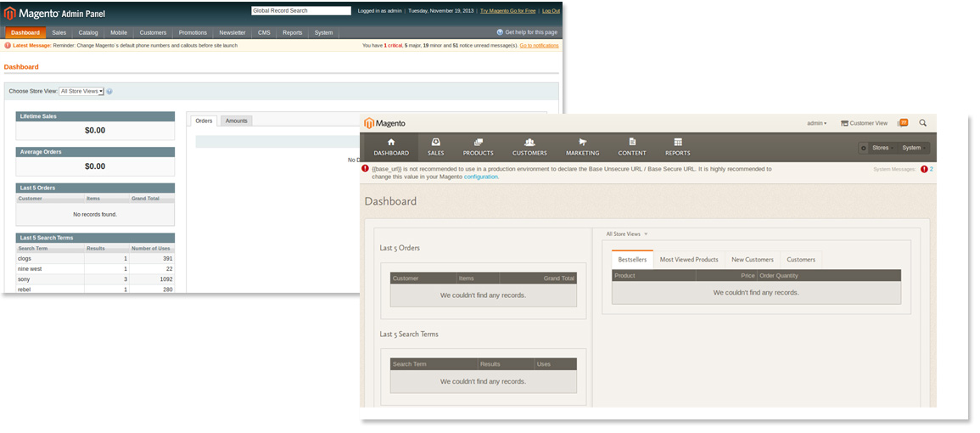This screenshot has width=980, height=433.
Task: Open the Catalog menu in old admin panel
Action: pyautogui.click(x=88, y=32)
